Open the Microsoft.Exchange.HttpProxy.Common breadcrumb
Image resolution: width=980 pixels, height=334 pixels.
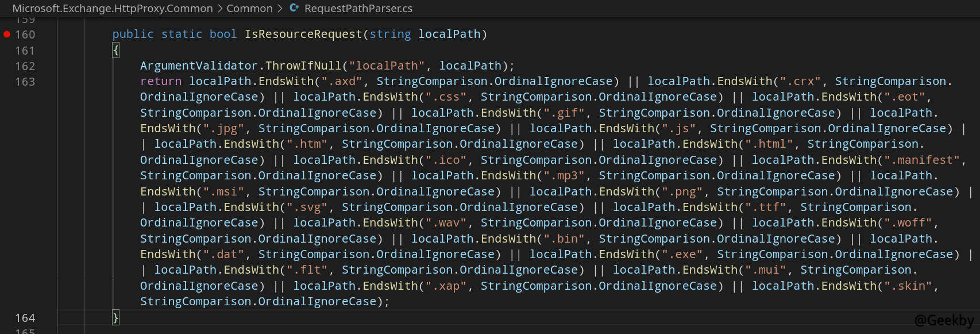coord(113,9)
